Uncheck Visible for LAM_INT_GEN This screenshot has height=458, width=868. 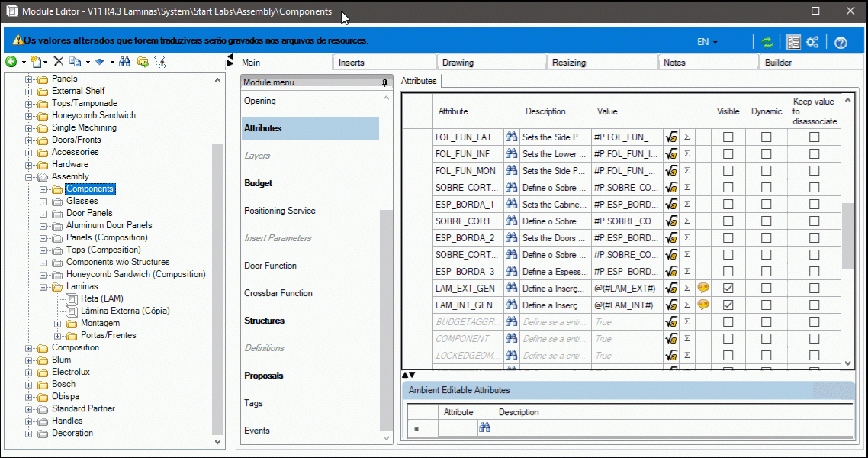728,305
